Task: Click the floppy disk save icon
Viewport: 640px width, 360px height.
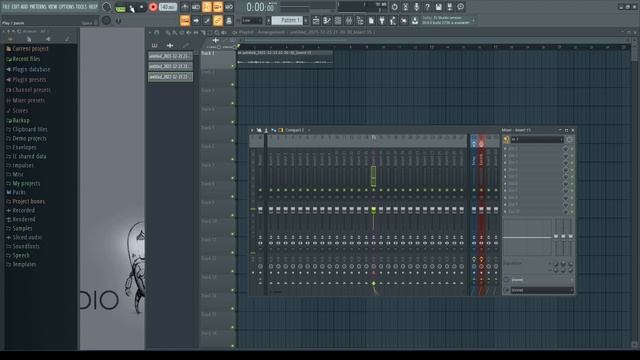Action: pos(438,7)
